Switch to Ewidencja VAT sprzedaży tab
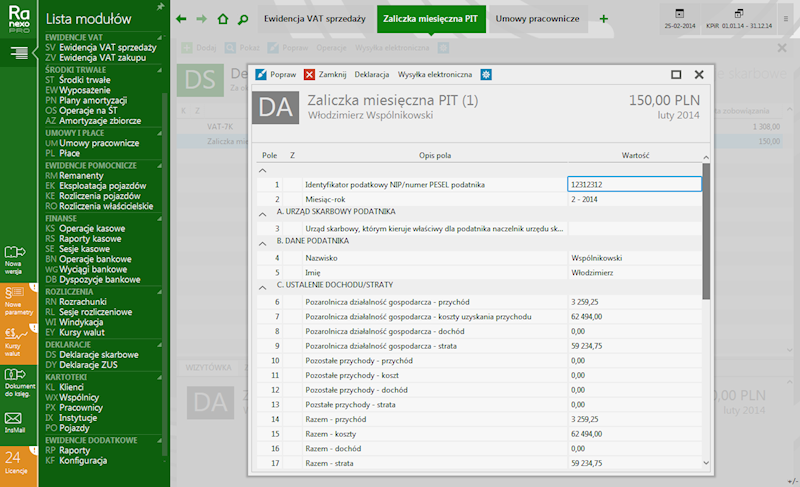Image resolution: width=800 pixels, height=487 pixels. [x=315, y=19]
